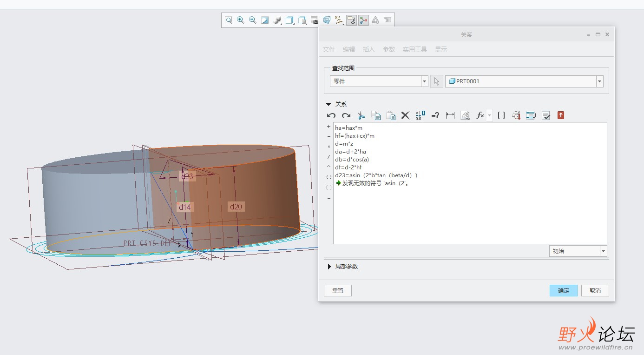Toggle the spin center icon
The width and height of the screenshot is (644, 355).
(363, 20)
